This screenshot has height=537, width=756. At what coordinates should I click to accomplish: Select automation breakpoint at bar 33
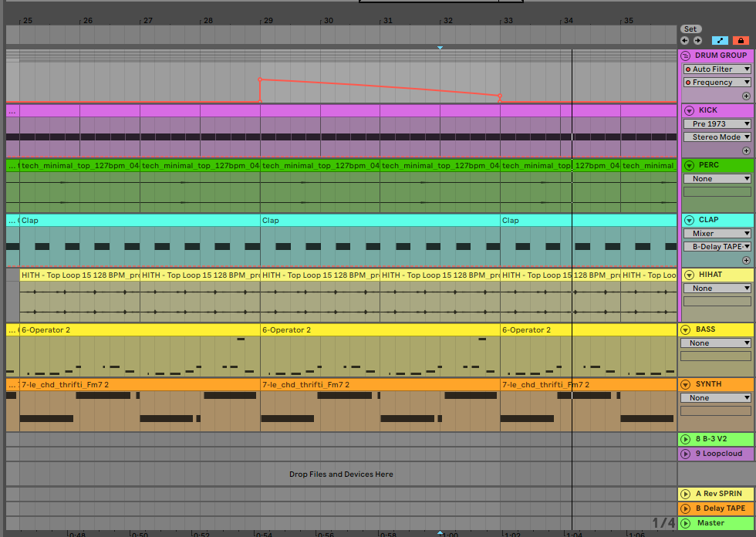(x=500, y=96)
